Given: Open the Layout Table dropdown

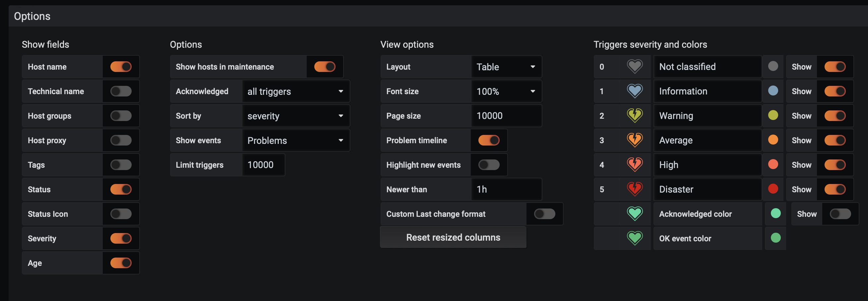Looking at the screenshot, I should tap(507, 67).
